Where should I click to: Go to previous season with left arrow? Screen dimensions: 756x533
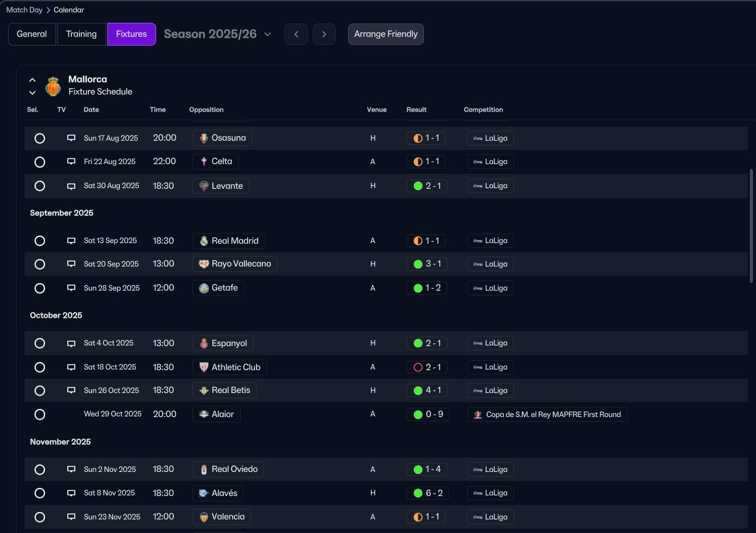point(296,34)
